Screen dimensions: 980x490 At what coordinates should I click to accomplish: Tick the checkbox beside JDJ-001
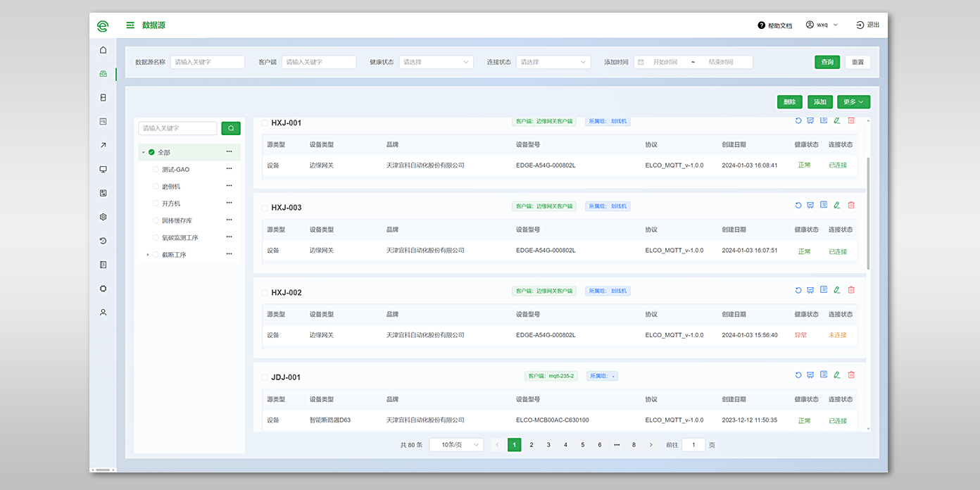(265, 377)
